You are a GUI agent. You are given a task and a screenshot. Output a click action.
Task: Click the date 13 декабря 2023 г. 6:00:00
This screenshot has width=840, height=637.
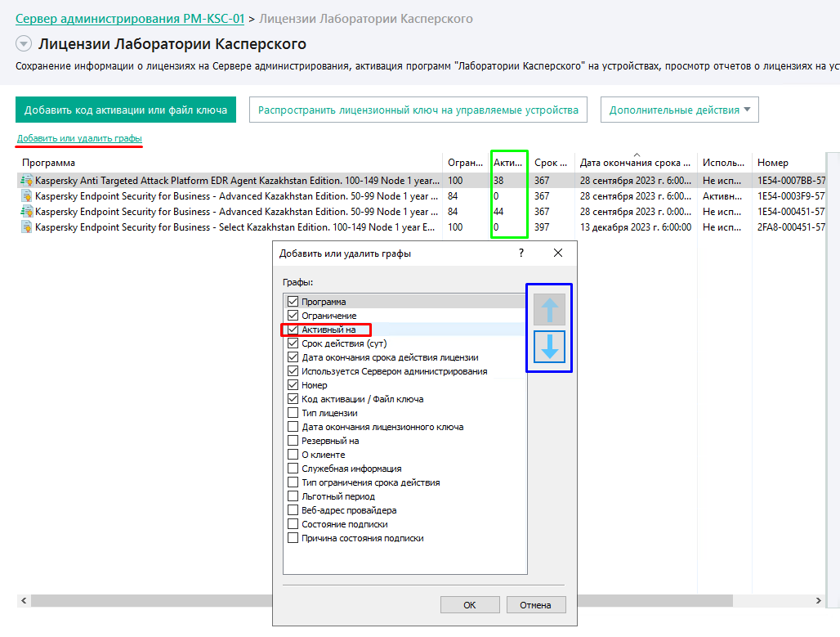(x=636, y=227)
